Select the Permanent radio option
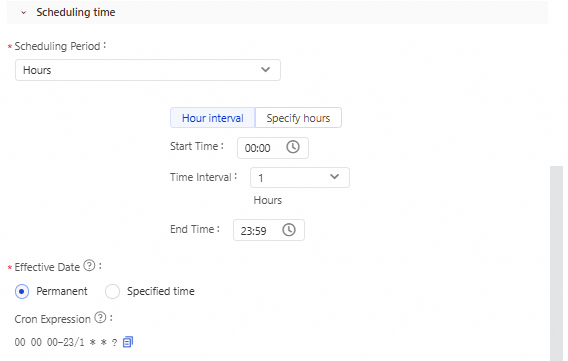Screen dimensions: 568x361 (22, 291)
